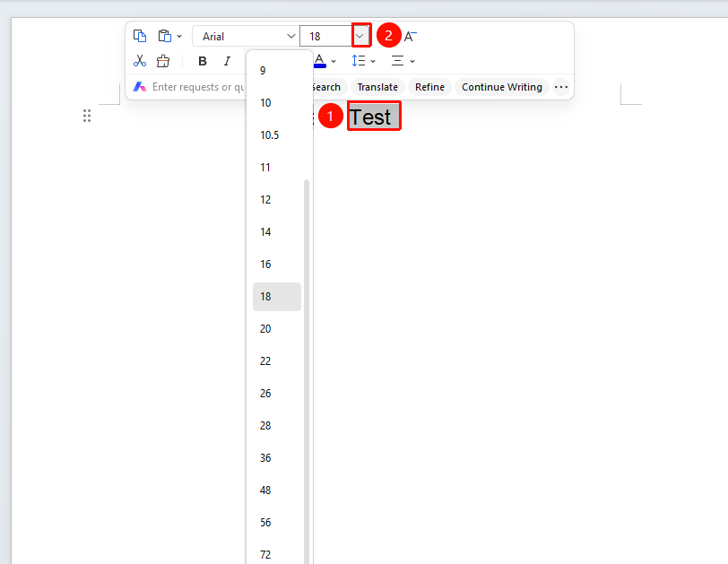Click the Copy icon in the floating toolbar

[140, 36]
